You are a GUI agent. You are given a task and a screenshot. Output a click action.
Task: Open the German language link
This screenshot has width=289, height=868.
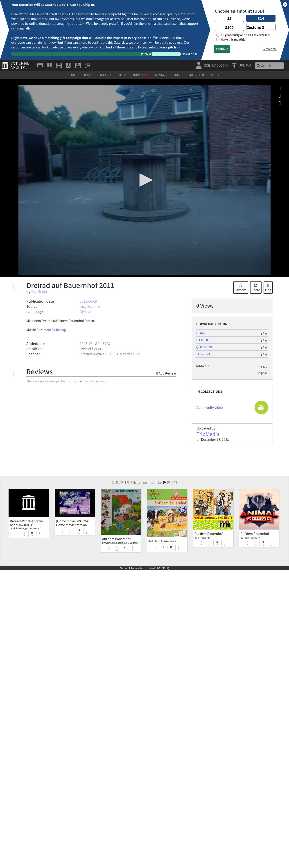(86, 312)
